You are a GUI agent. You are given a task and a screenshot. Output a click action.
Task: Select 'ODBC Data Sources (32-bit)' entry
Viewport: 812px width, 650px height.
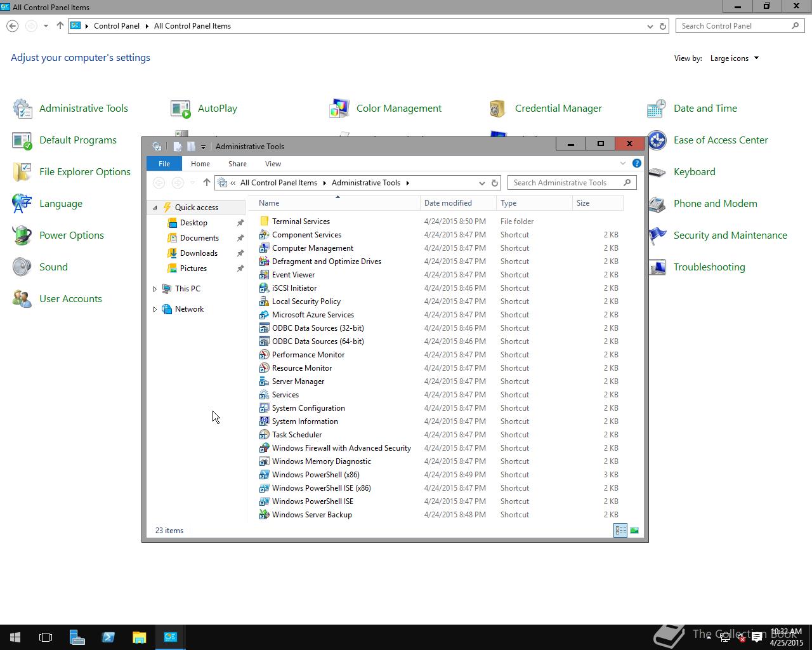click(x=318, y=328)
